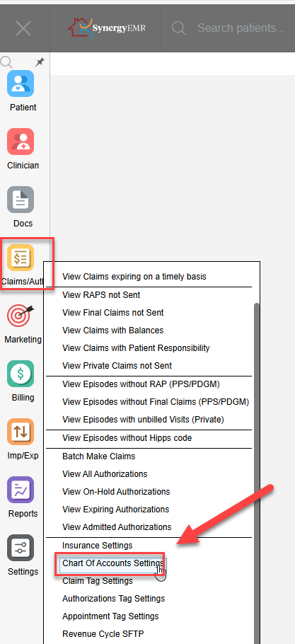Open the Docs sidebar icon

(x=21, y=200)
